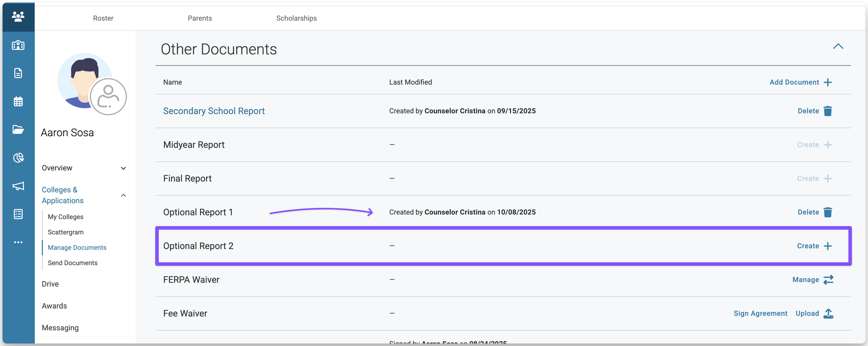Viewport: 868px width, 346px height.
Task: Collapse Colleges & Applications chevron
Action: point(123,195)
